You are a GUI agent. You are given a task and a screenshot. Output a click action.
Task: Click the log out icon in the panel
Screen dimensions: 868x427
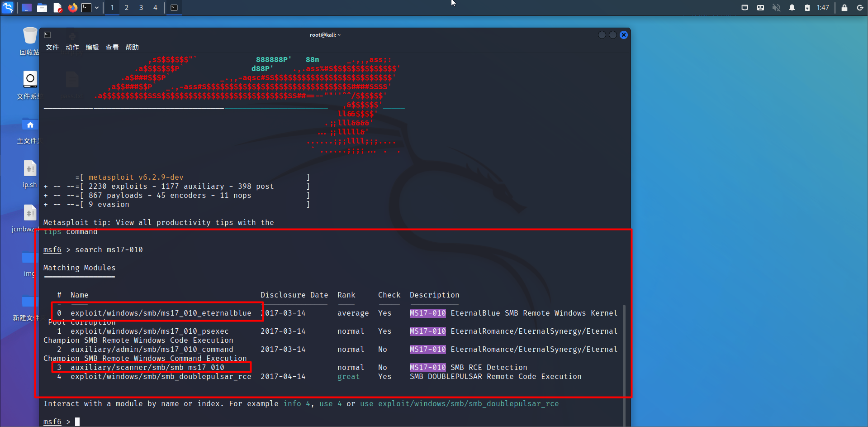point(860,8)
